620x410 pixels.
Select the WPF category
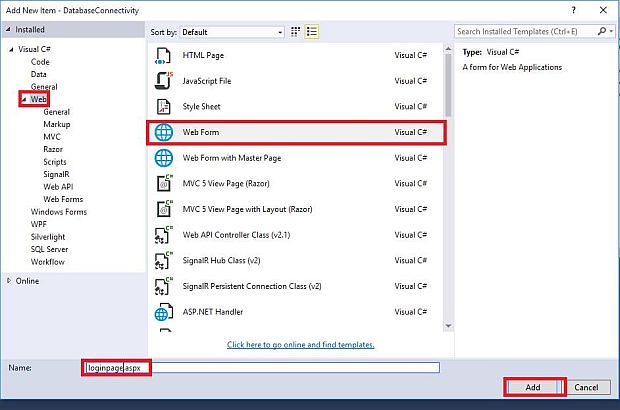38,224
